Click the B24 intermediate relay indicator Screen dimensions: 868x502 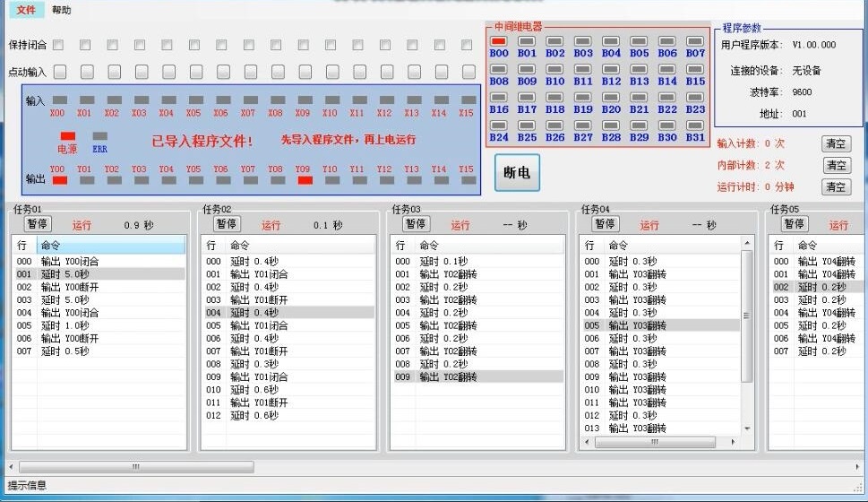point(499,125)
